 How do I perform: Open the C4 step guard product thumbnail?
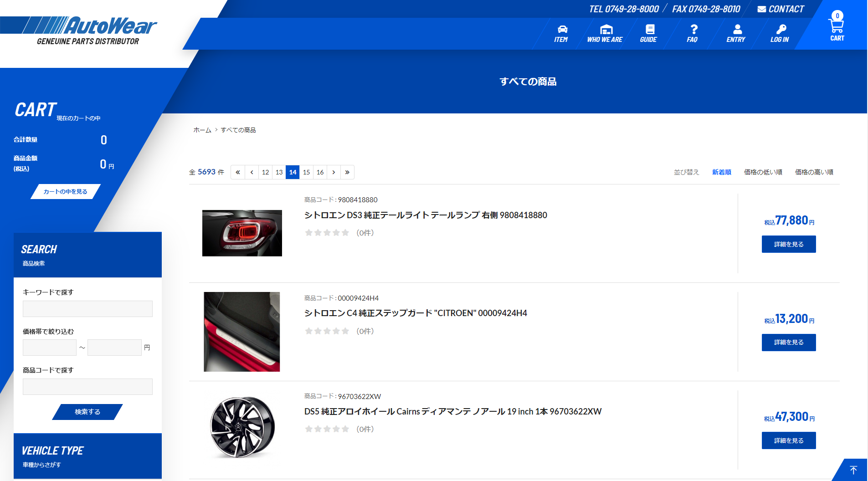pyautogui.click(x=241, y=332)
